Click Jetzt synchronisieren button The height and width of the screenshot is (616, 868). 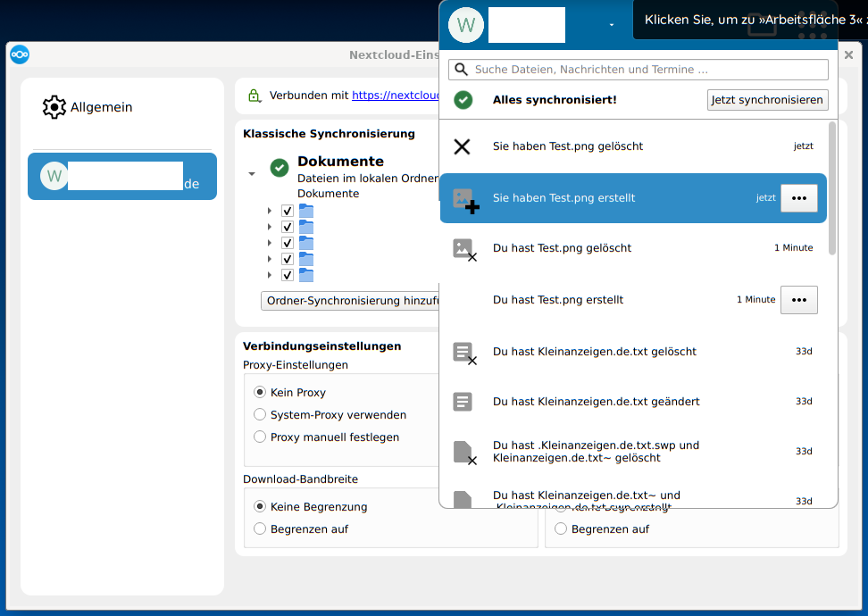click(767, 100)
